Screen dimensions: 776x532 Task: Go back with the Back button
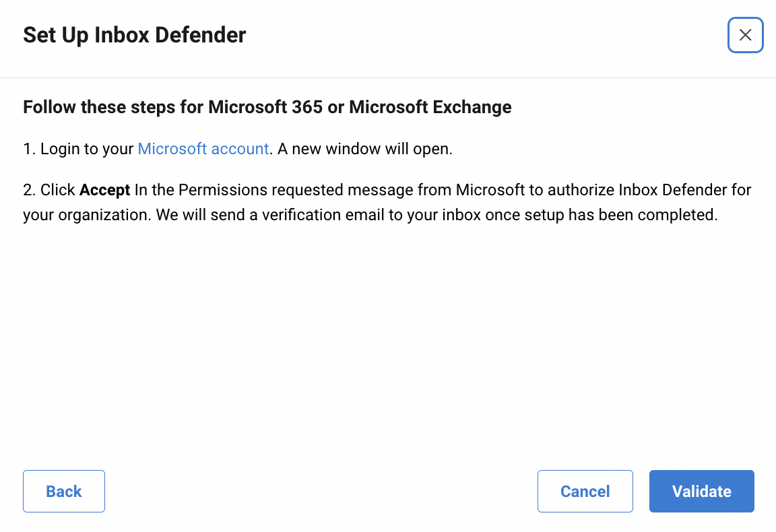tap(64, 491)
